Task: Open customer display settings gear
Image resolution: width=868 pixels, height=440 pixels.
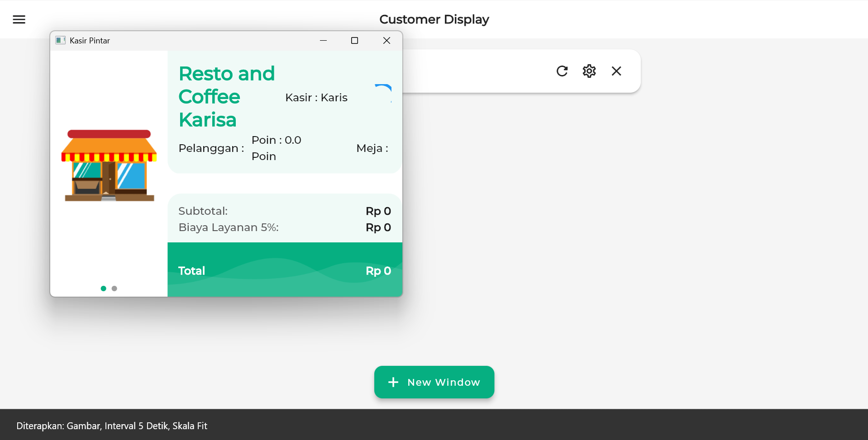Action: click(589, 71)
